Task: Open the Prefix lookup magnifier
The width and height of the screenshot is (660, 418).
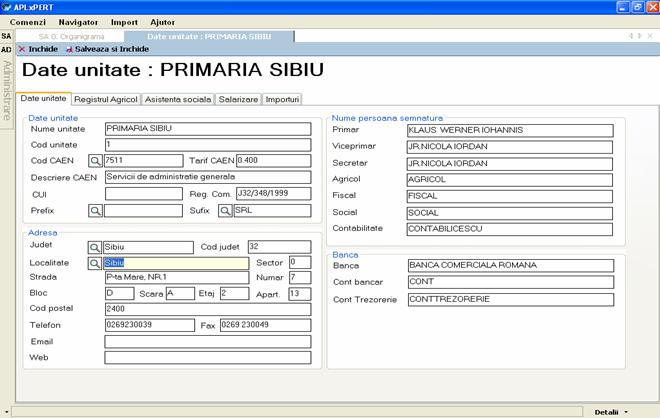Action: coord(95,211)
